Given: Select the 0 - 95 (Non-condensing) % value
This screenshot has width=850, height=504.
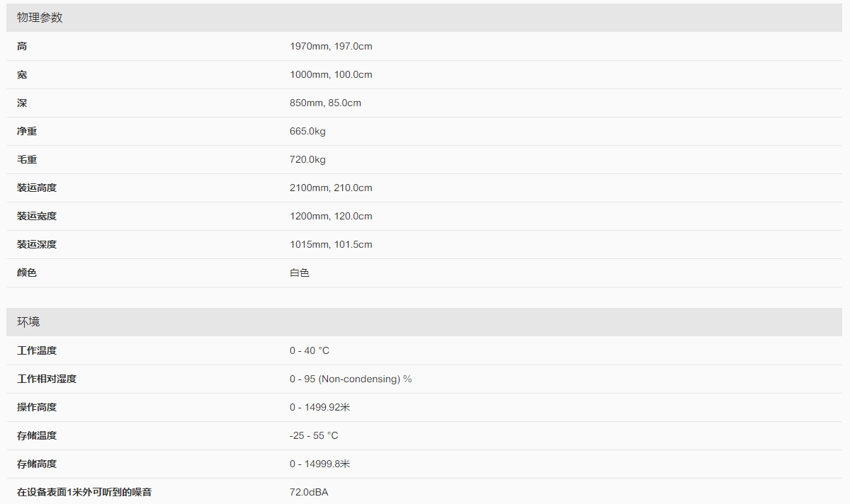Looking at the screenshot, I should coord(351,379).
